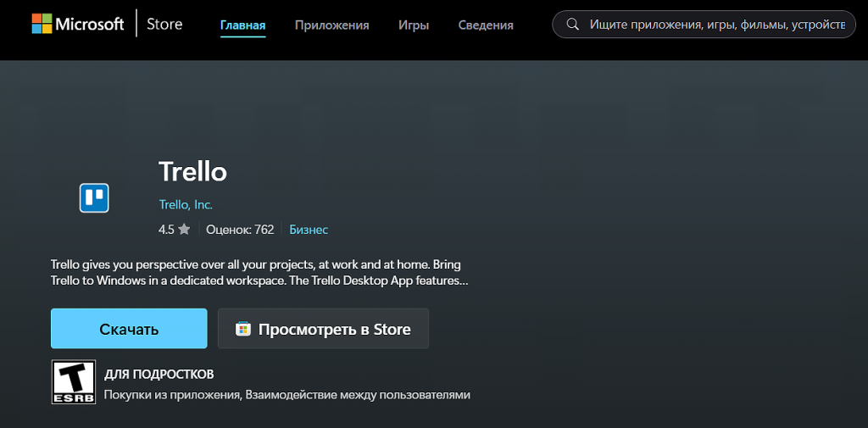Click the ДЛЯ ПОДРОСТКОВ rating label

point(159,375)
